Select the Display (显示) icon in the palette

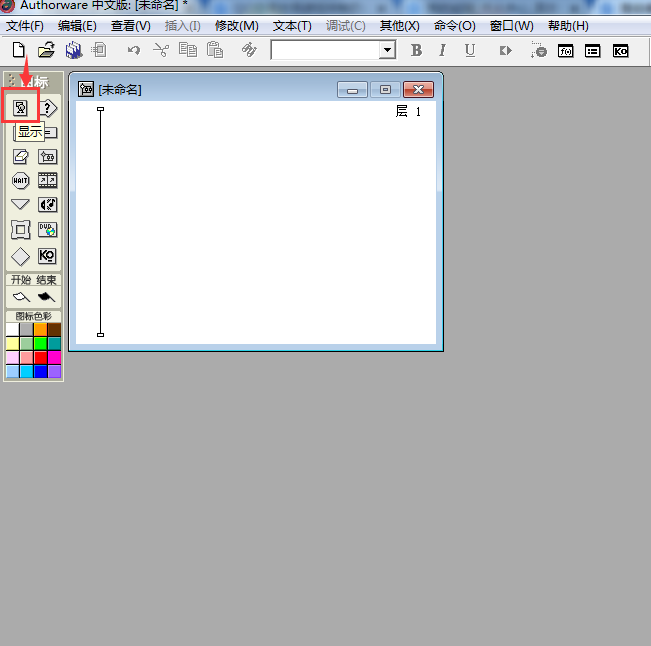(x=20, y=108)
